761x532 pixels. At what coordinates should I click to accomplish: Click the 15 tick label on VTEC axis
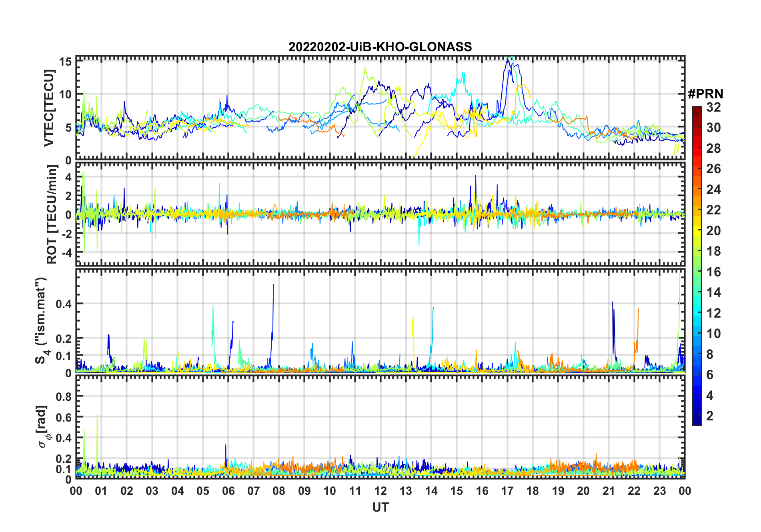pos(66,61)
